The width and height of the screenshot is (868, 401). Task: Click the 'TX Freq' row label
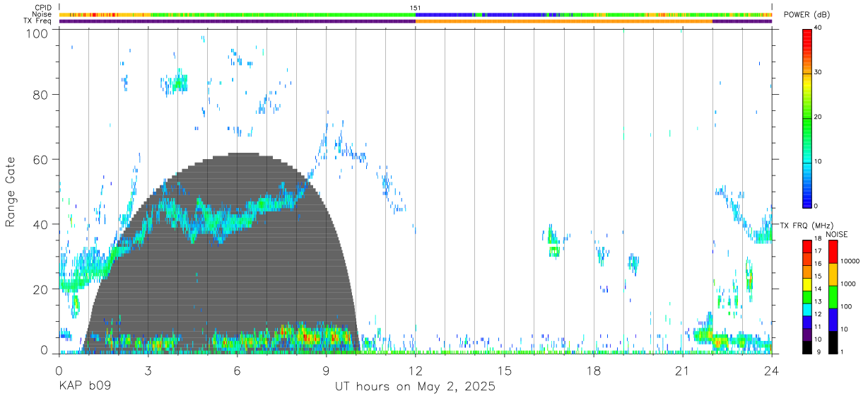[38, 21]
